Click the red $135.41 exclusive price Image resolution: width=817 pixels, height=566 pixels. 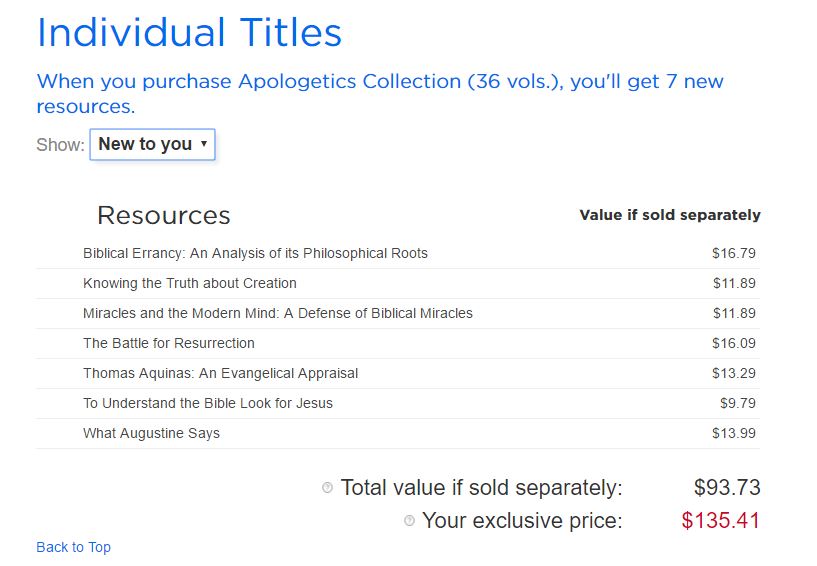tap(720, 521)
